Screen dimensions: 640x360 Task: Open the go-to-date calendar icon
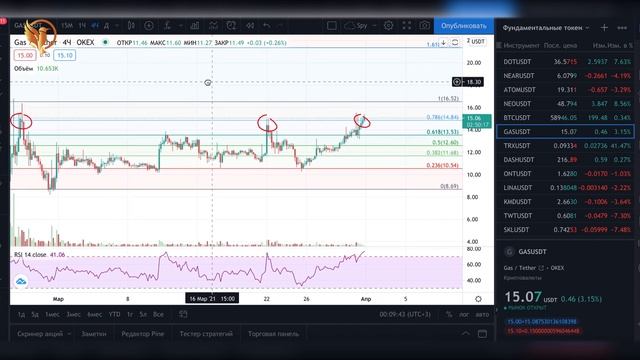click(183, 314)
